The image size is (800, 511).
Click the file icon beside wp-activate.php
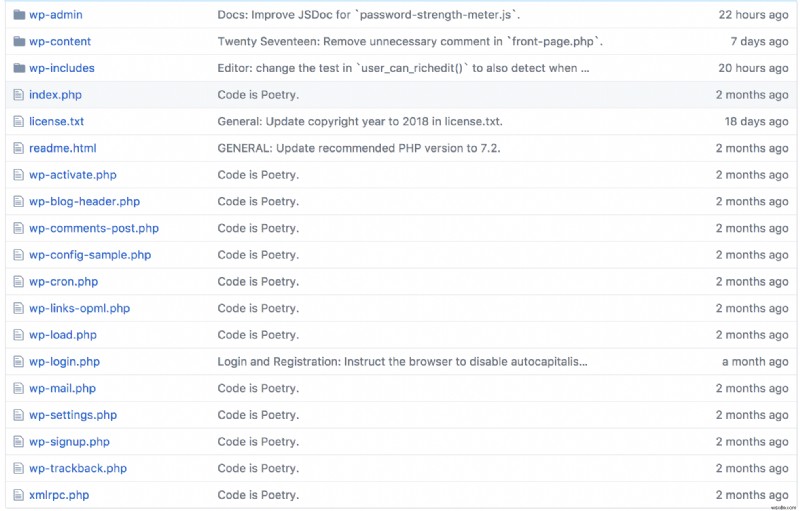tap(18, 175)
